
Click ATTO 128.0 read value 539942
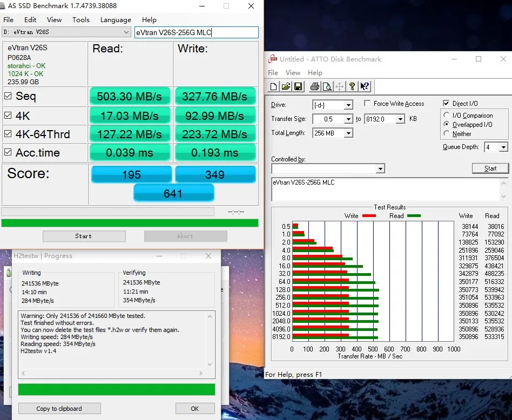click(x=494, y=290)
